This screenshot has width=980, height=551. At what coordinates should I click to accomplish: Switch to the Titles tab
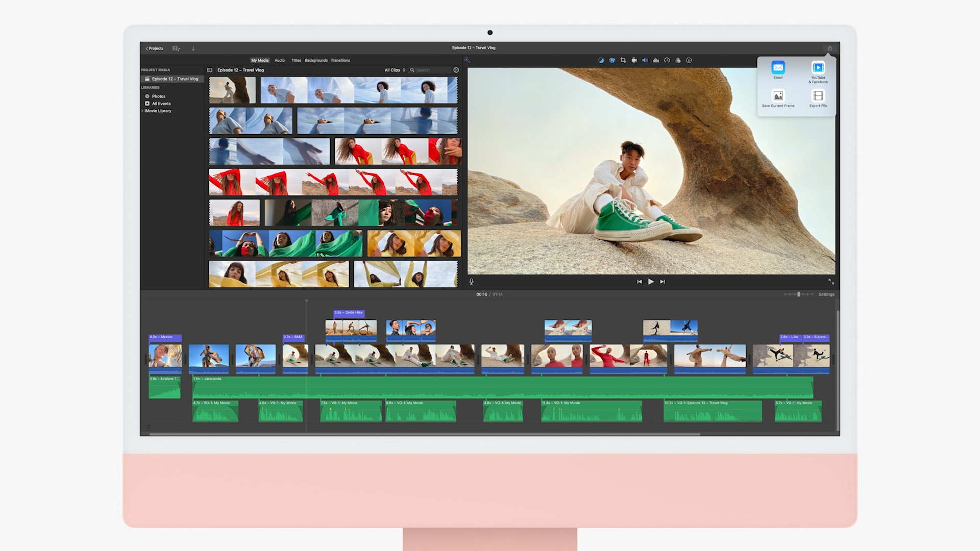pyautogui.click(x=296, y=60)
